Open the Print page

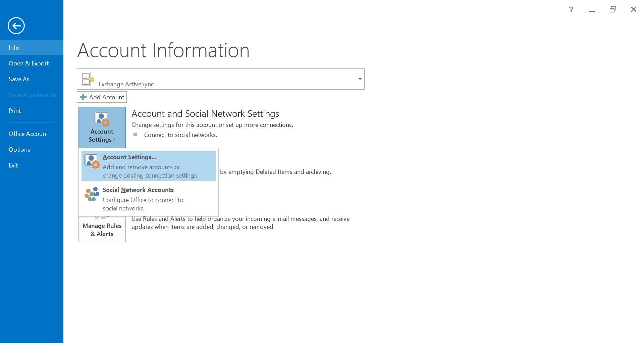(x=15, y=111)
